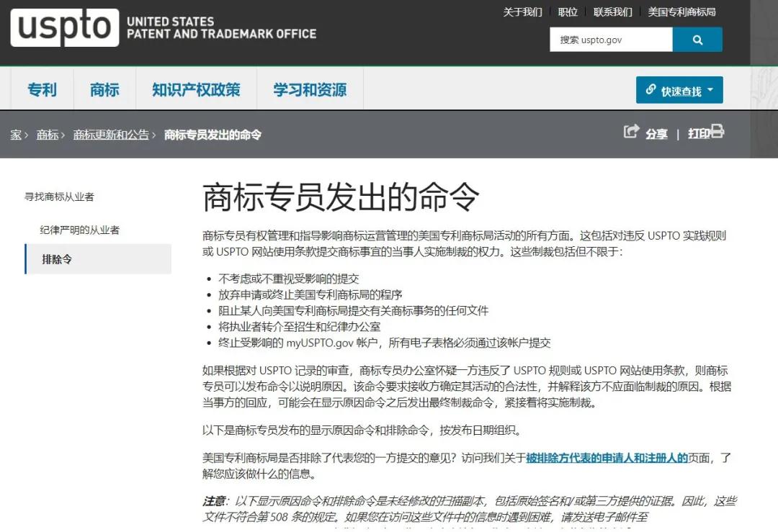Click breadcrumb text 商标专员发出的命令
This screenshot has width=778, height=532.
pos(213,135)
